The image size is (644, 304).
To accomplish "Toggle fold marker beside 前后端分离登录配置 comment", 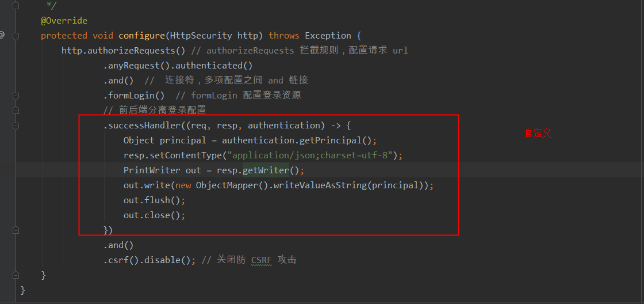I will 16,110.
